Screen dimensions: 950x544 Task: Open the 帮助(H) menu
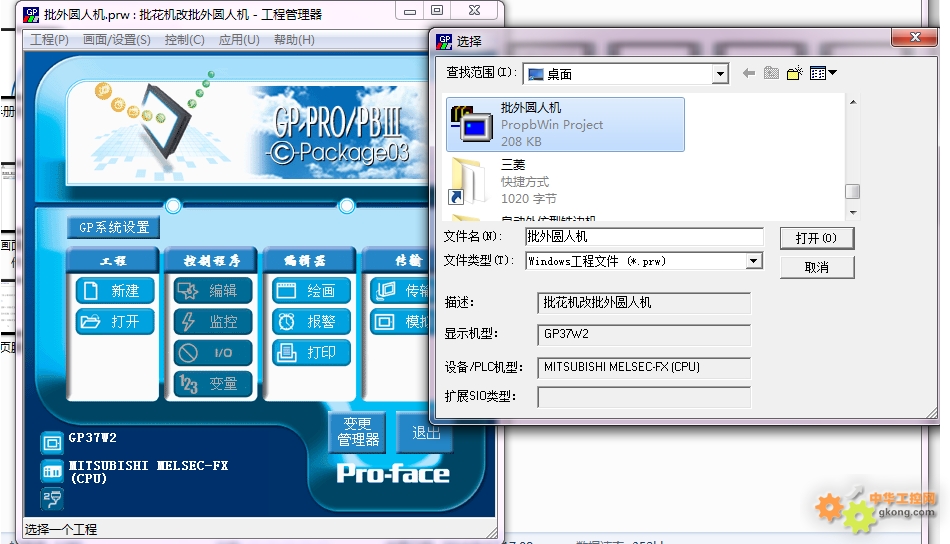pyautogui.click(x=294, y=39)
